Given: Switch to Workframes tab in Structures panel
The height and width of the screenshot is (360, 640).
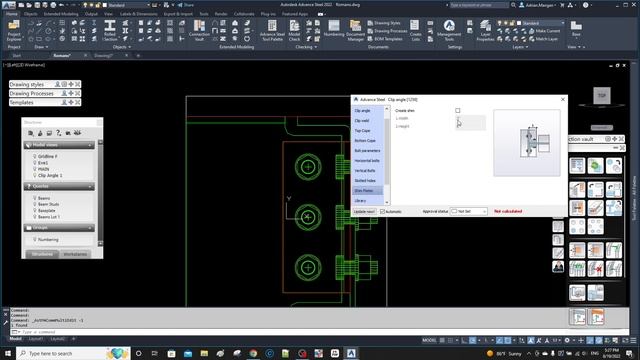Looking at the screenshot, I should tap(75, 254).
